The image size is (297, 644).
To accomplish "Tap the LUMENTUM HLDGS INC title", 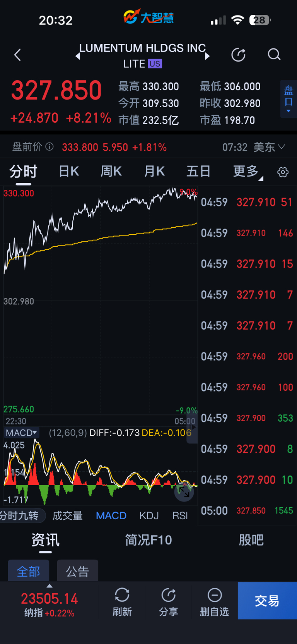I will coord(142,48).
